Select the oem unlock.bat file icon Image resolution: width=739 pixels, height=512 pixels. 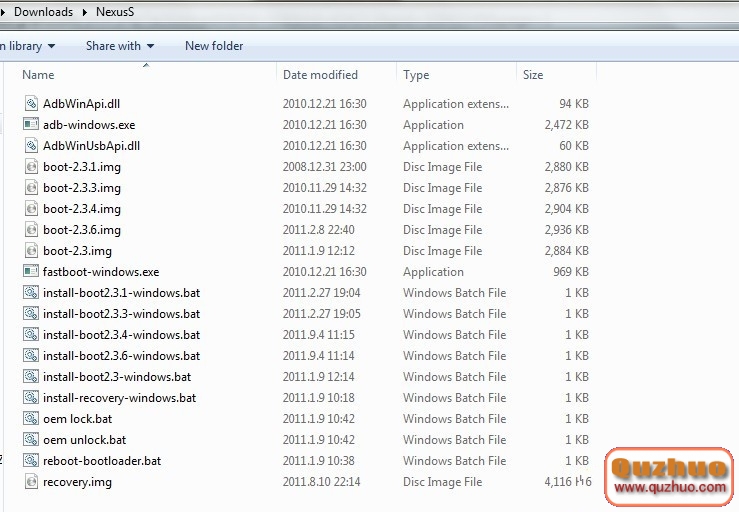click(31, 440)
